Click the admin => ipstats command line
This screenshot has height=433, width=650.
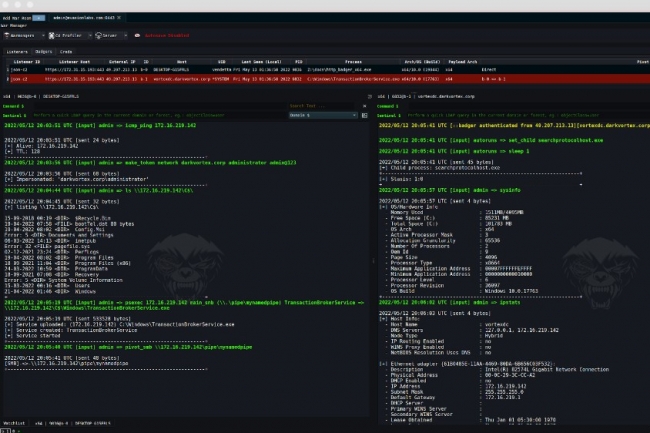450,302
